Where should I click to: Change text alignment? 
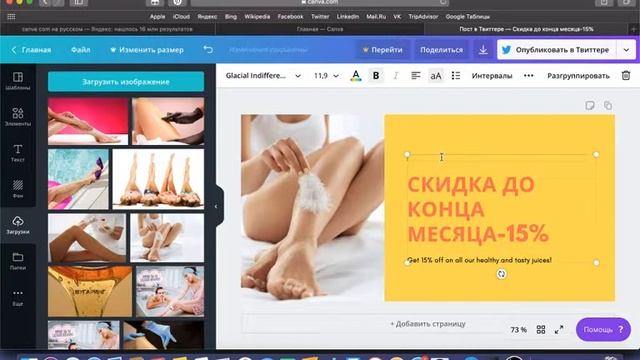click(x=416, y=76)
